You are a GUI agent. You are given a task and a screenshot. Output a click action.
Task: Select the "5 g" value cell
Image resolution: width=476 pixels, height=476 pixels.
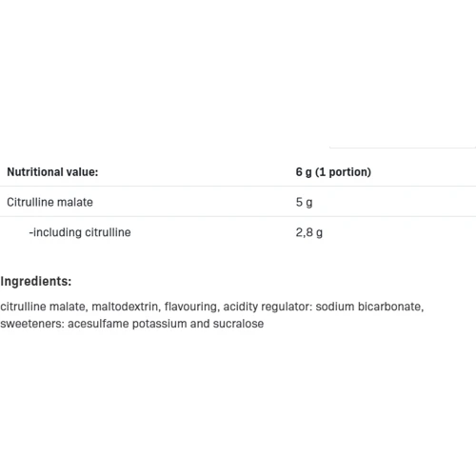tap(304, 203)
